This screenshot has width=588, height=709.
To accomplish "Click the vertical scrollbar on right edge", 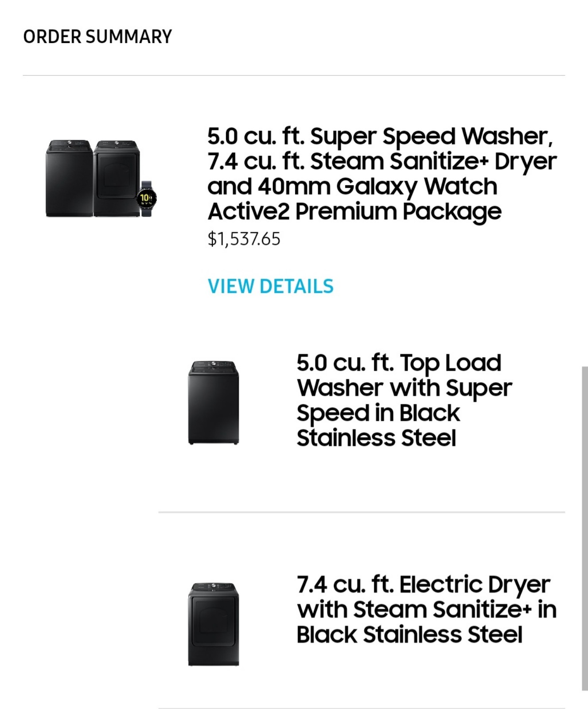I will 584,528.
